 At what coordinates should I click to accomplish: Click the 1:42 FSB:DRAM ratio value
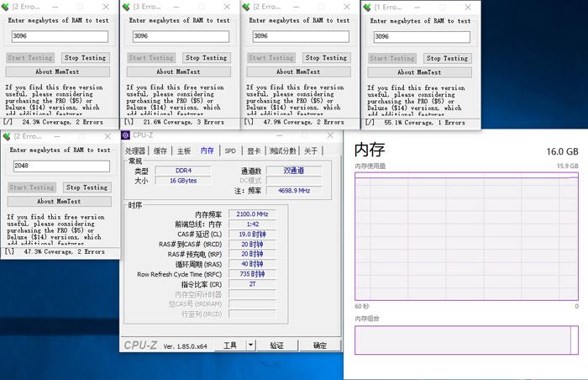[x=252, y=224]
